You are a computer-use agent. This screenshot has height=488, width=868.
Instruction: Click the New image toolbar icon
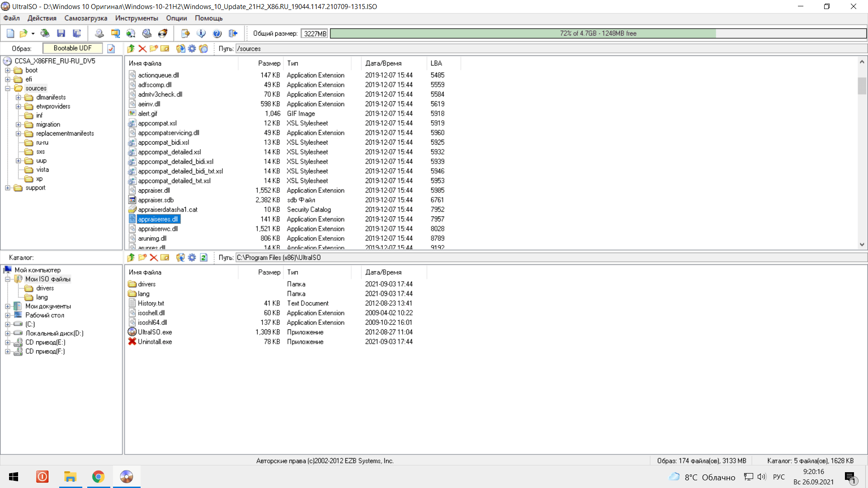10,33
